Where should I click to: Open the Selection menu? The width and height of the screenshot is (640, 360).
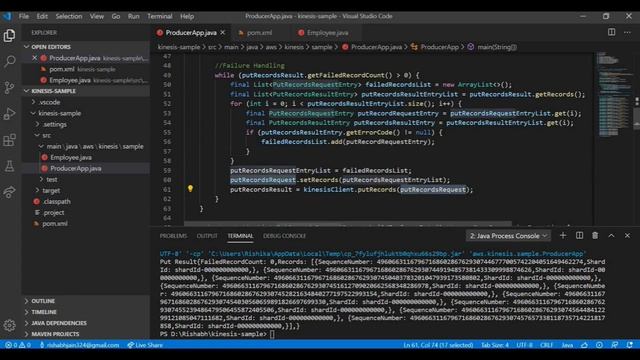click(69, 16)
